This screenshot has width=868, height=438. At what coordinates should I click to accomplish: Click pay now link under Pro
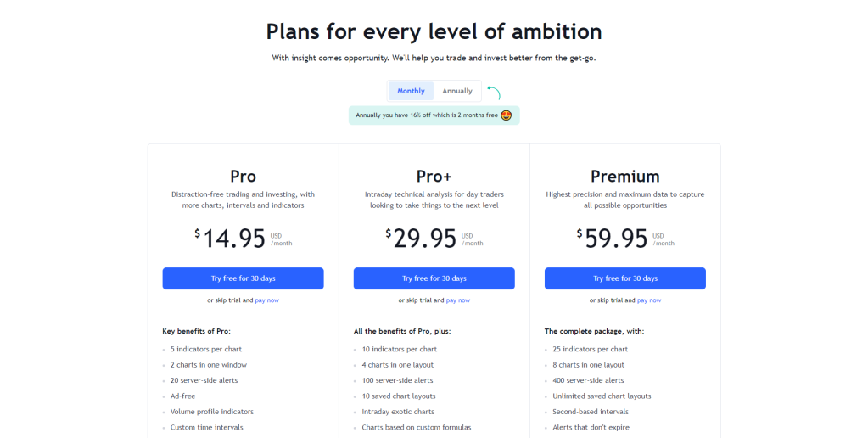click(x=266, y=300)
